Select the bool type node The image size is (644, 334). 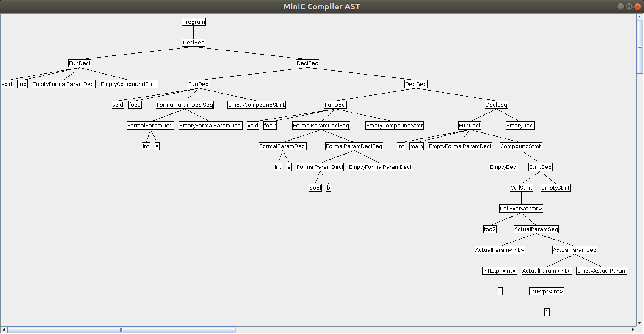315,188
